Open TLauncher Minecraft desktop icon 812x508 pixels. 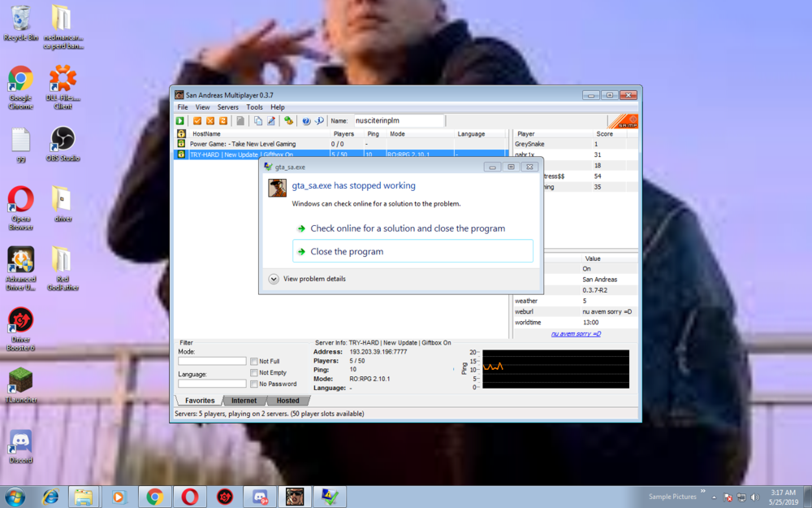click(x=21, y=384)
